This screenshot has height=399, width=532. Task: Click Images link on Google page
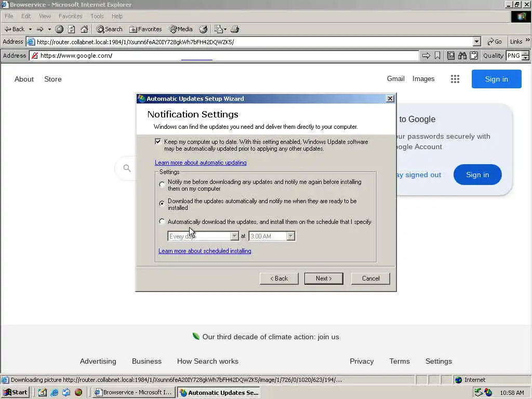423,79
